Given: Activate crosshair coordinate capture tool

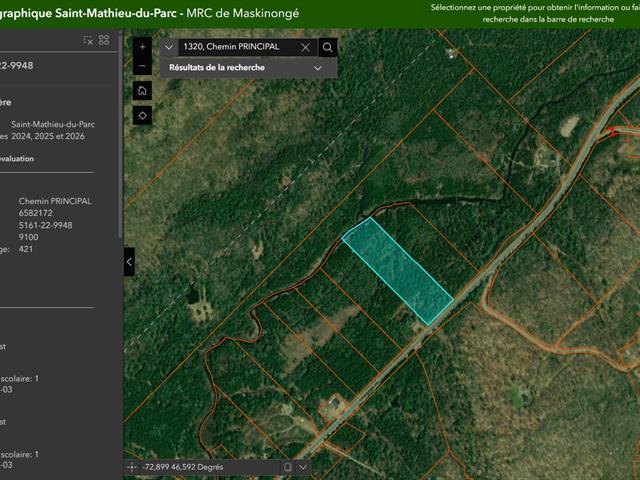Looking at the screenshot, I should click(133, 467).
